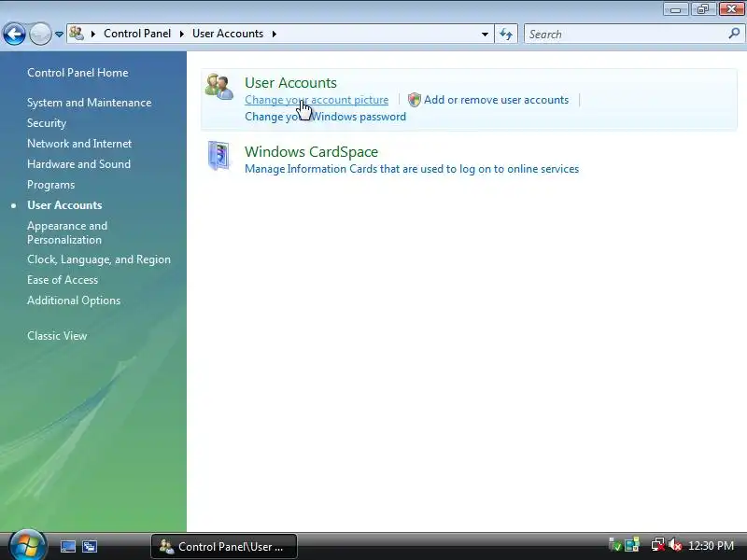Screen dimensions: 747x560
Task: Open Additional Options in sidebar
Action: (x=74, y=301)
